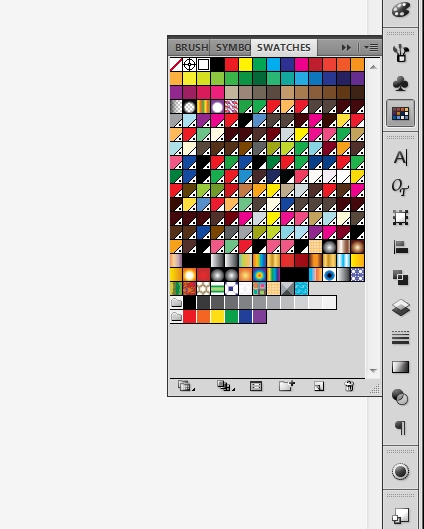
Task: Open the Brushes panel dock icon
Action: 400,53
